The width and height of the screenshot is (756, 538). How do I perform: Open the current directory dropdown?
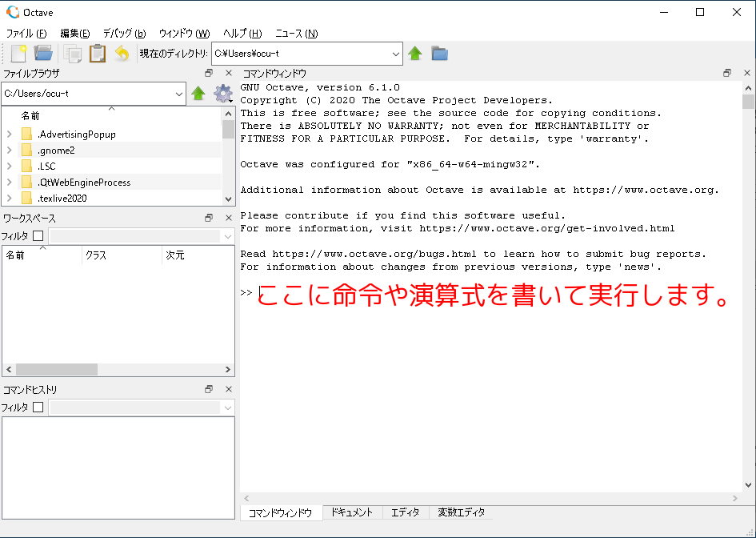coord(396,54)
